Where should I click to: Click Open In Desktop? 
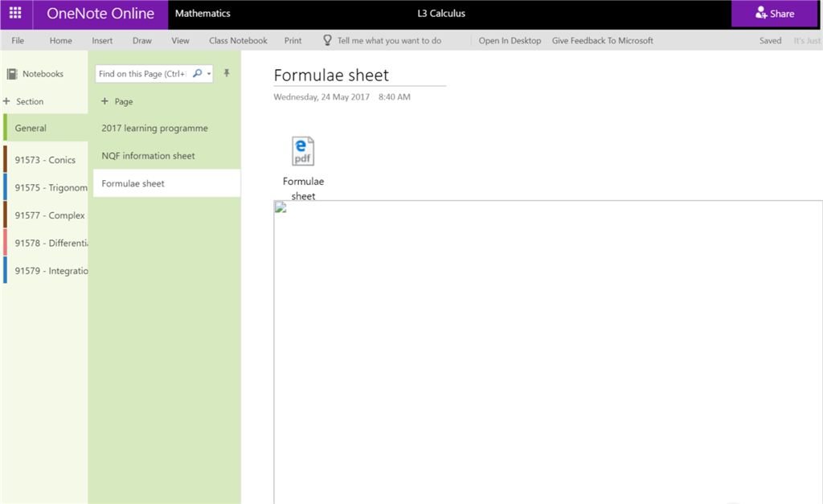pos(510,40)
